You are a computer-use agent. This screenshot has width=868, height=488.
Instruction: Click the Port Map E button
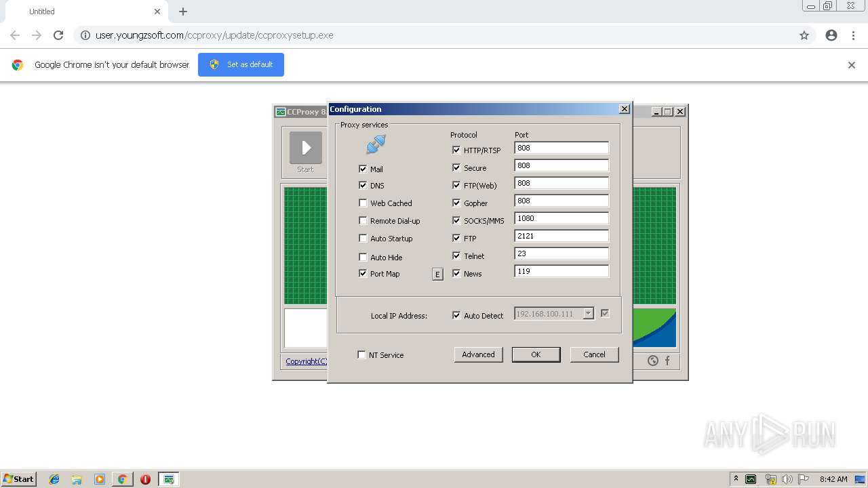[437, 274]
